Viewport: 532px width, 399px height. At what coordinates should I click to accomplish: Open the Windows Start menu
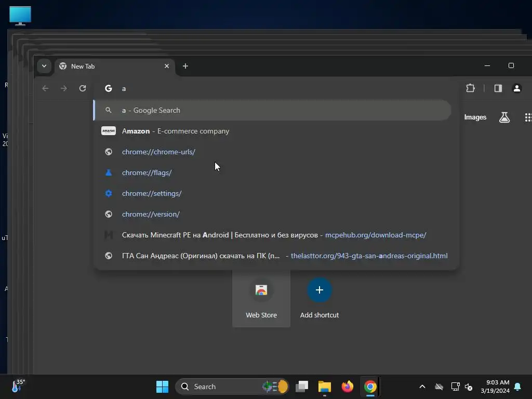click(x=162, y=387)
